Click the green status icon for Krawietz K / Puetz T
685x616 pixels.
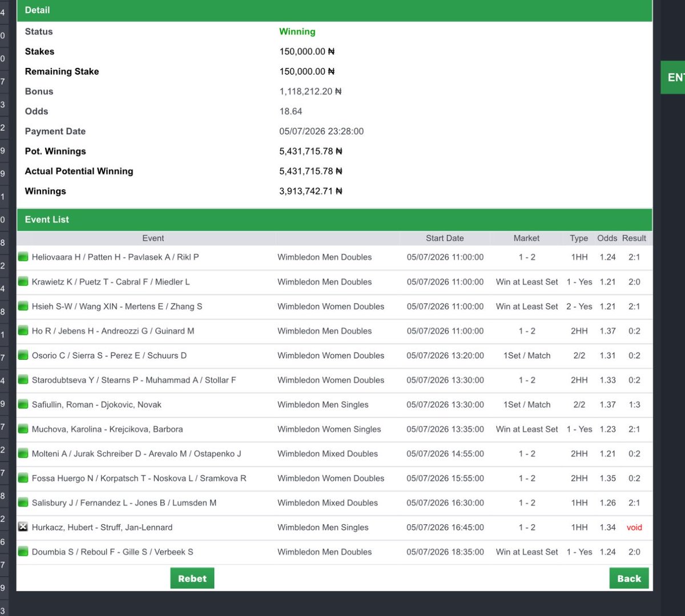23,281
